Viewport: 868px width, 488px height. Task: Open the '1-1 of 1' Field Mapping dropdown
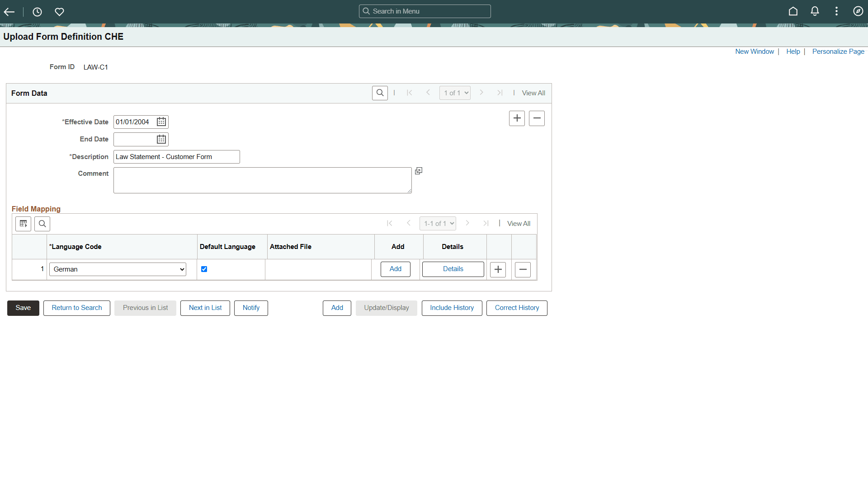438,224
